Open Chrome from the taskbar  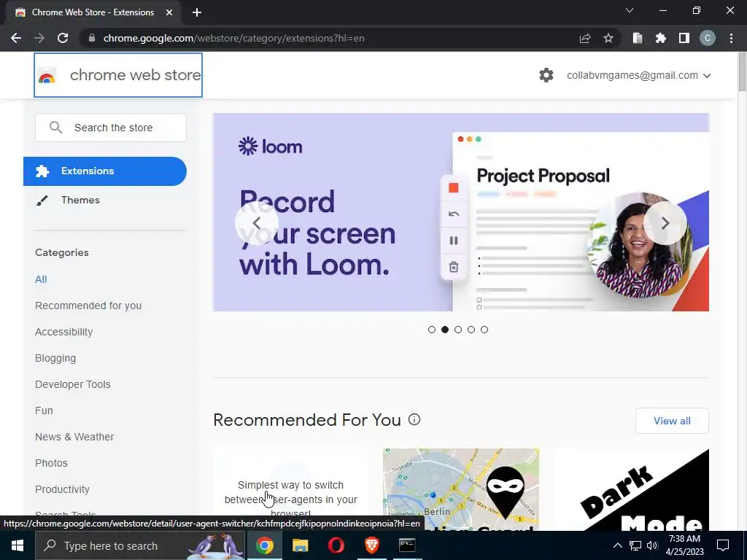264,545
